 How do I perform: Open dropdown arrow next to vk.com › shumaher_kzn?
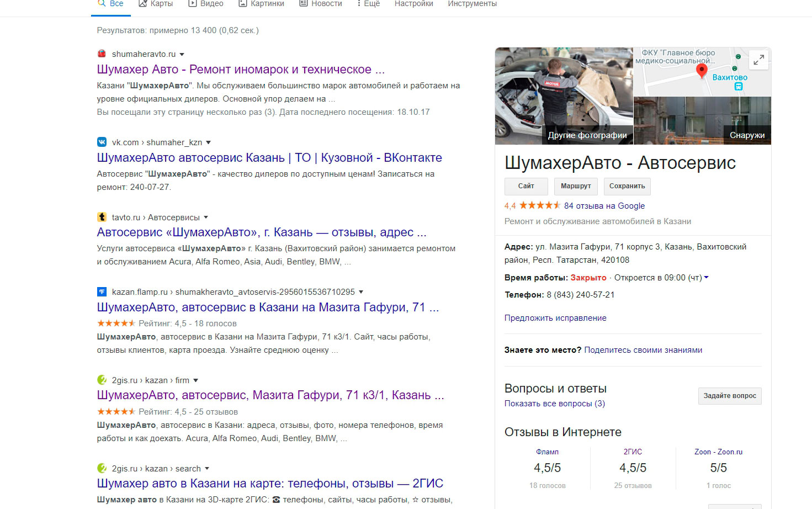208,142
